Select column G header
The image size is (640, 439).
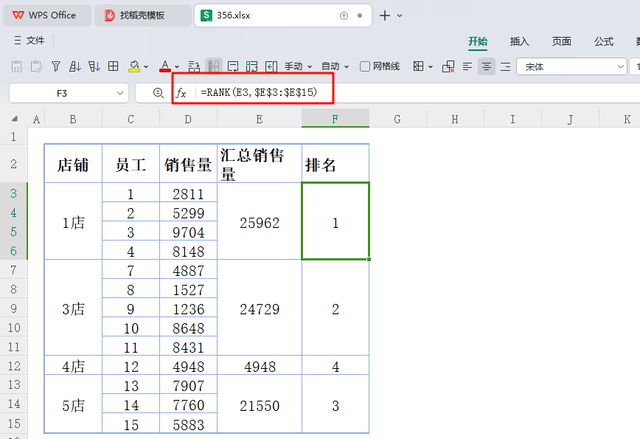click(x=397, y=119)
